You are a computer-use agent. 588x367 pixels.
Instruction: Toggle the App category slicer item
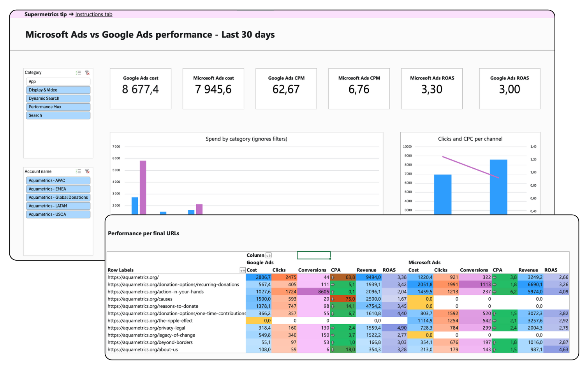(x=58, y=82)
